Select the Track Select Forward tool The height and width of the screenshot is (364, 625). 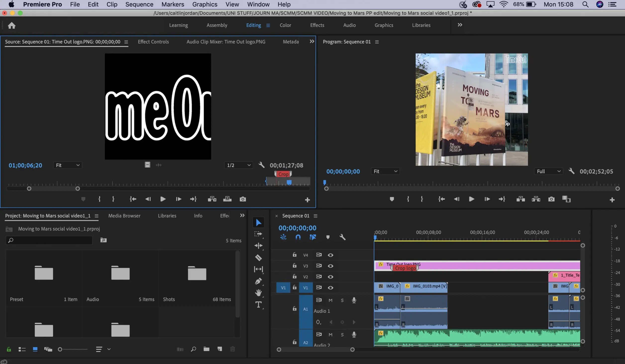(x=258, y=234)
